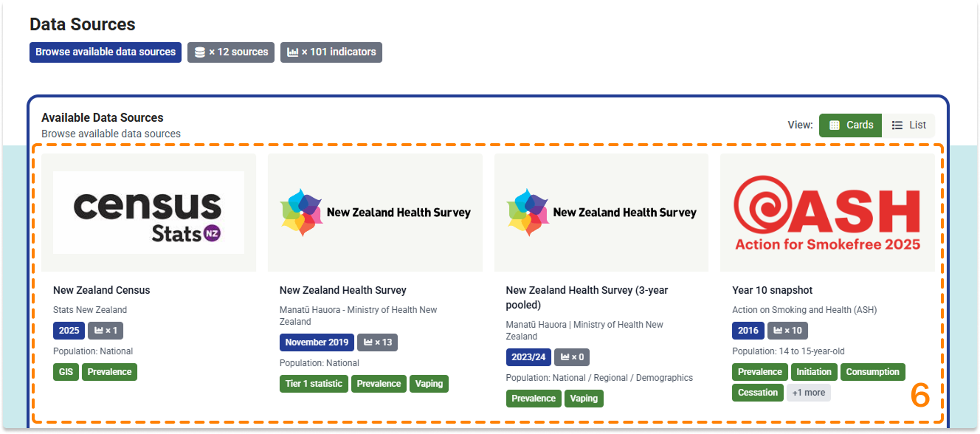
Task: Click the pooled survey ×0 indicators badge
Action: [572, 357]
